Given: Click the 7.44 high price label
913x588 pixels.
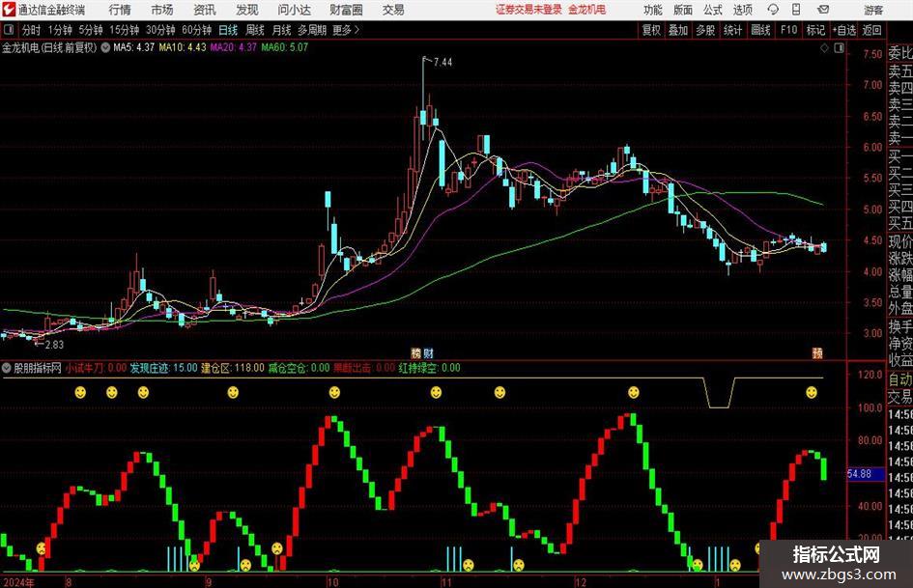Looking at the screenshot, I should point(442,63).
